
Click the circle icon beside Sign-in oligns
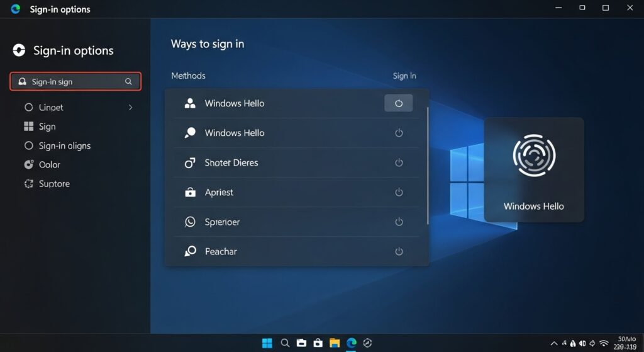[29, 145]
